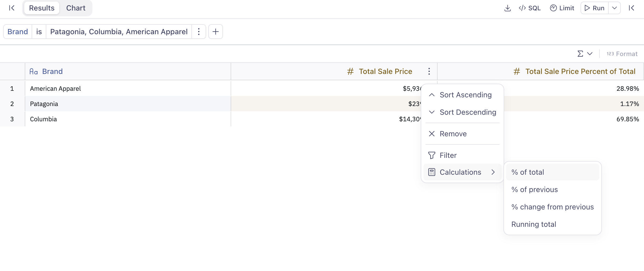The height and width of the screenshot is (271, 644).
Task: Click Total Sale Price column kebab menu
Action: pyautogui.click(x=429, y=72)
